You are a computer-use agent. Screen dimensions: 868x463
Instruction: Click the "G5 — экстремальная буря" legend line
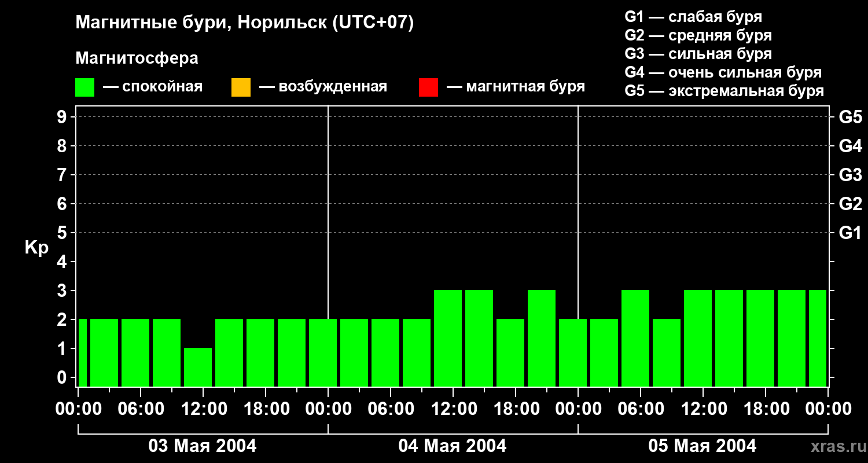point(724,91)
